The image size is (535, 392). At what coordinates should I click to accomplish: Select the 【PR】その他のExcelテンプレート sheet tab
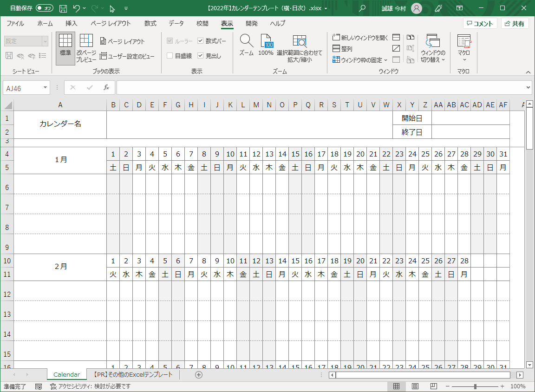133,375
